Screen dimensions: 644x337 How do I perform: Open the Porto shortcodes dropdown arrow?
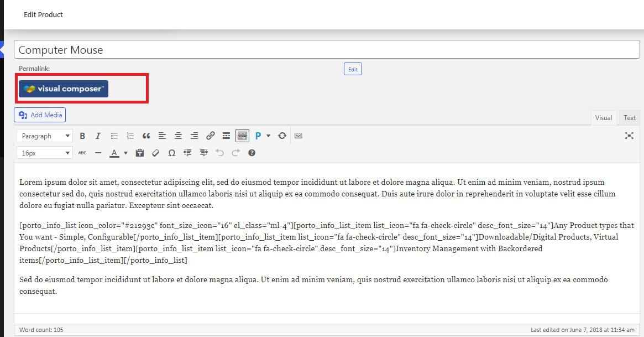click(268, 136)
